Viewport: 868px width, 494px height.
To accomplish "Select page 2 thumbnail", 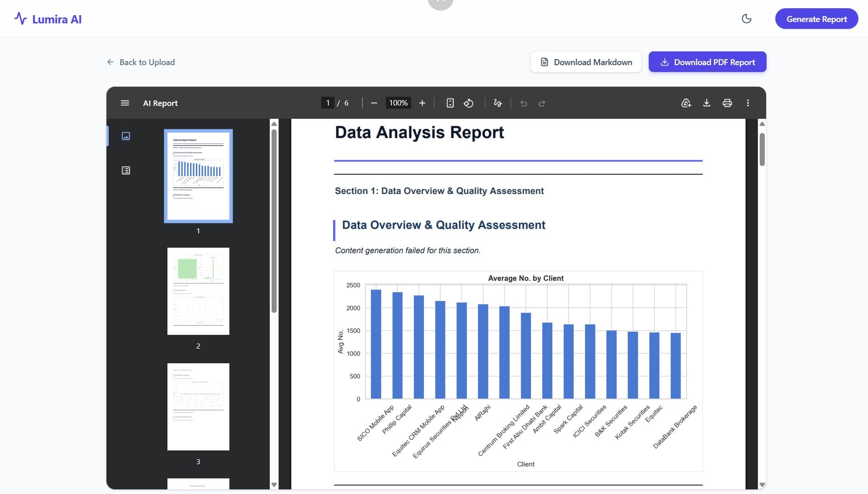I will click(198, 291).
